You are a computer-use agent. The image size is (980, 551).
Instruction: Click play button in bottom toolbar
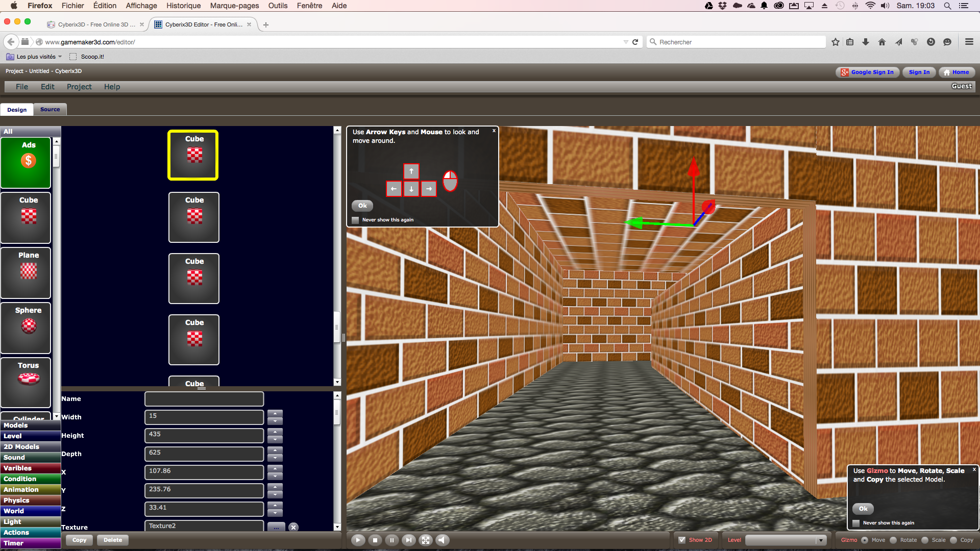[x=357, y=540]
